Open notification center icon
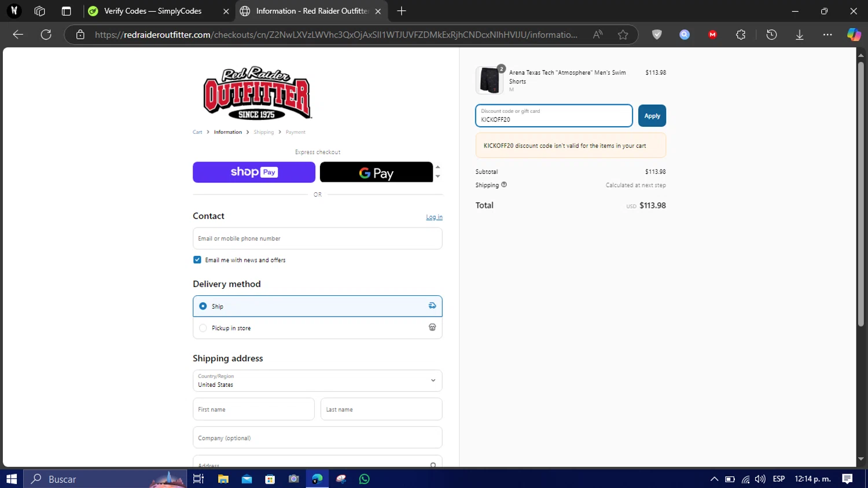The image size is (868, 488). click(847, 479)
